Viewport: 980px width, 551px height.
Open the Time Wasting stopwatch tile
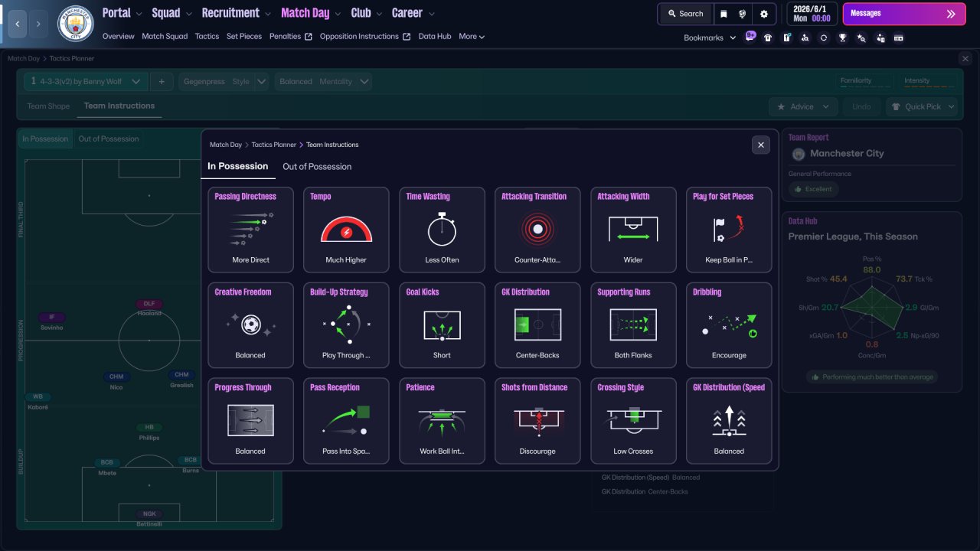[x=442, y=230]
